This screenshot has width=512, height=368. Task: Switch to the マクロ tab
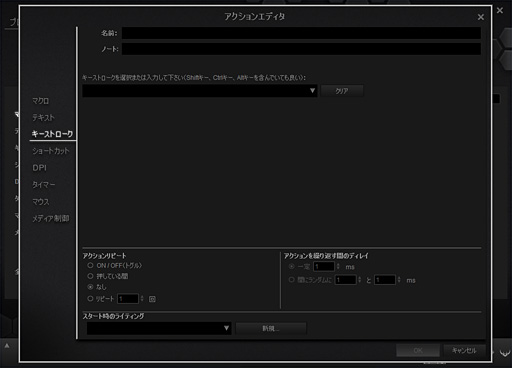pyautogui.click(x=40, y=101)
